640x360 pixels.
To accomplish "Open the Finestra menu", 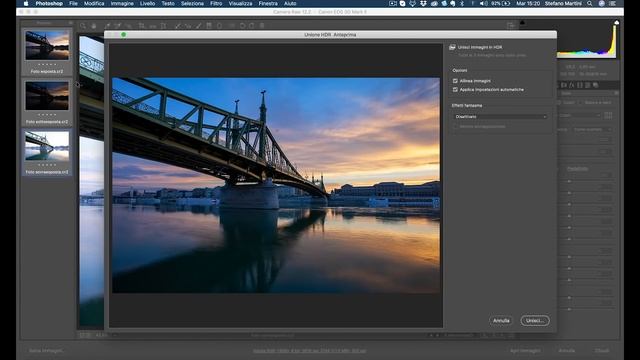I will pos(268,3).
